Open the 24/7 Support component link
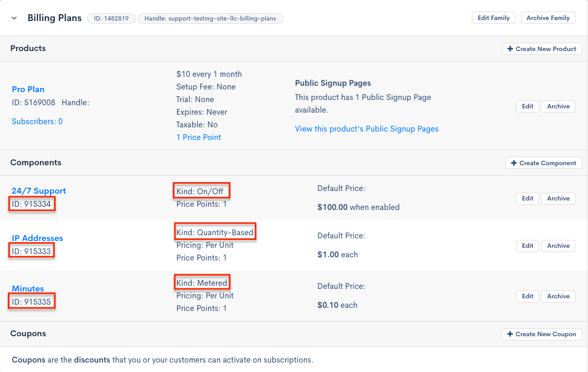Viewport: 588px width, 372px height. 39,191
